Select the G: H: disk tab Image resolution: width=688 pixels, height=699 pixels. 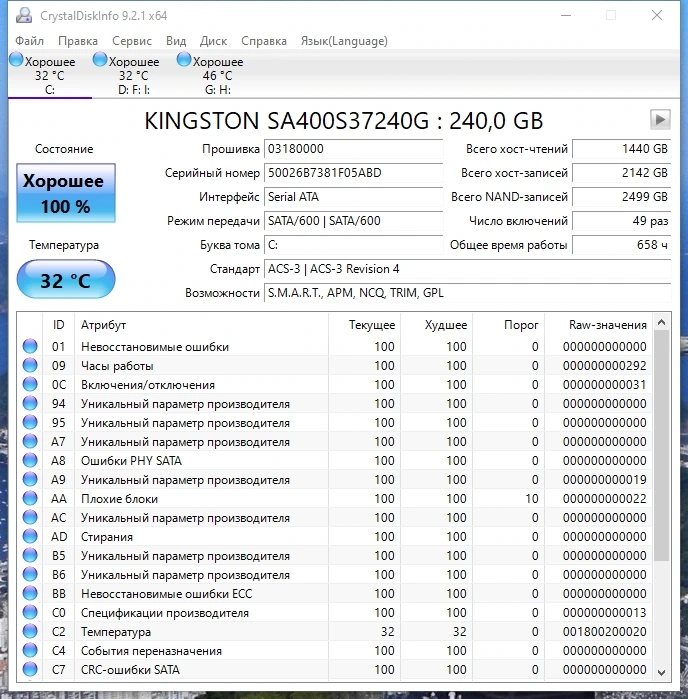218,75
